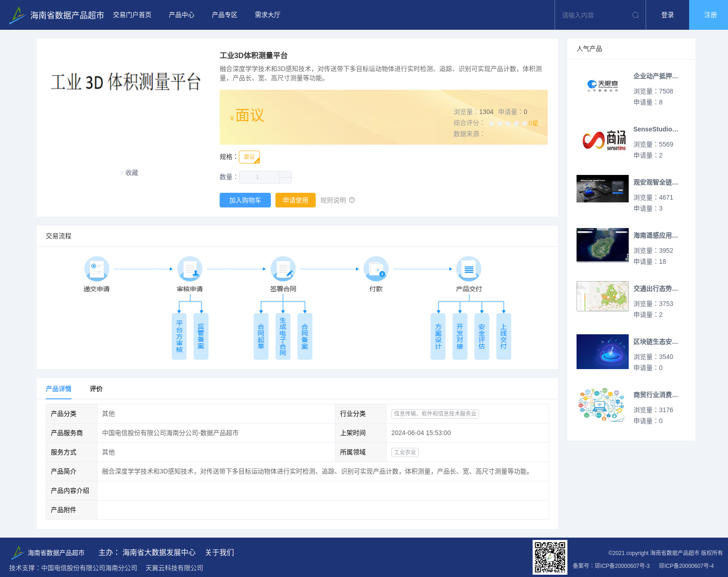Open 产品中心 menu item

coord(182,15)
